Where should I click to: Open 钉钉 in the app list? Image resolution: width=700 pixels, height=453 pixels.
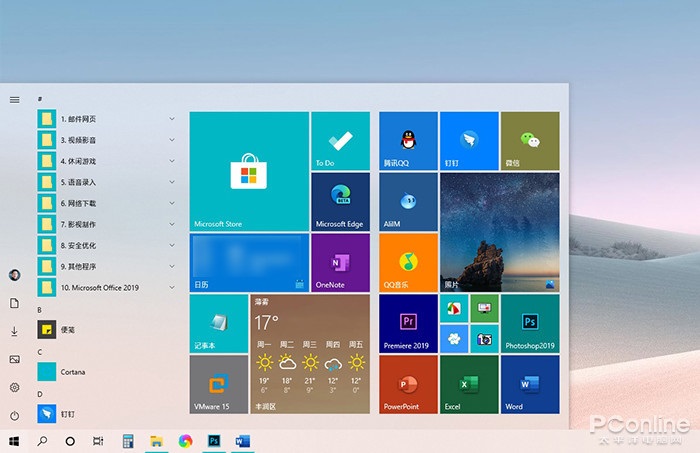(x=106, y=414)
